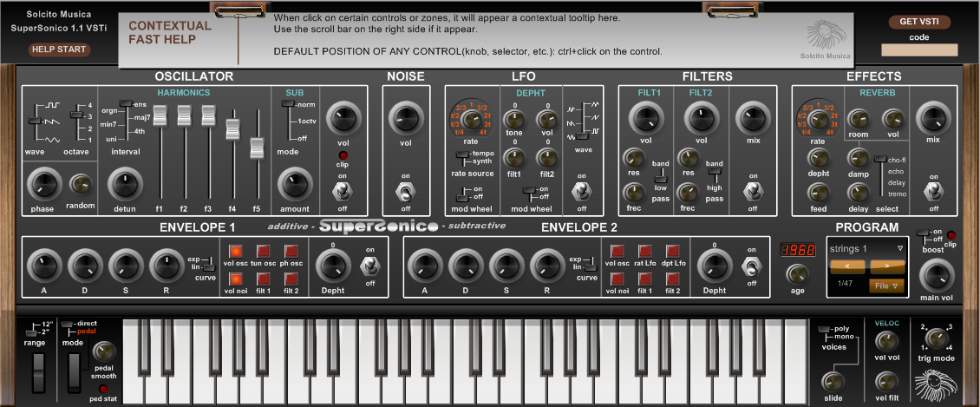
Task: Click the oscillator random knob
Action: pos(81,185)
